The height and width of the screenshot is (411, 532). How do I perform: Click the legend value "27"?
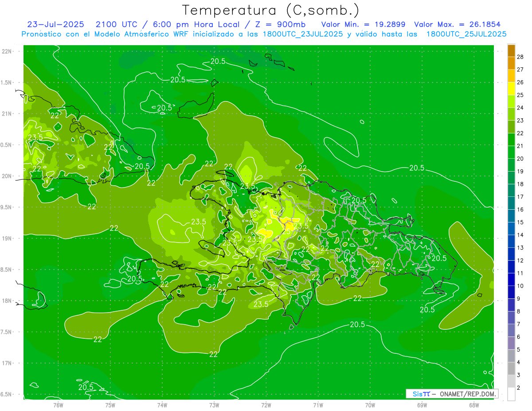coord(520,69)
